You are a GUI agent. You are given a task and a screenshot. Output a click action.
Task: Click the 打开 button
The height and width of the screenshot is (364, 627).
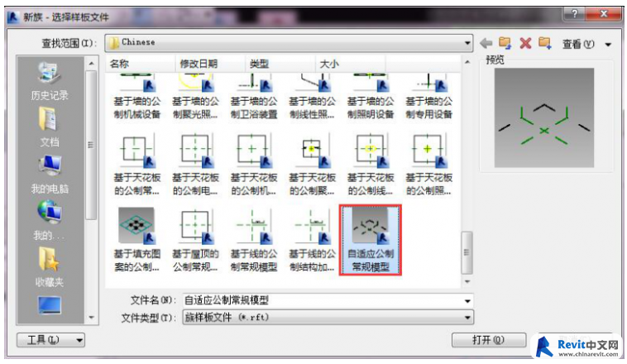489,340
